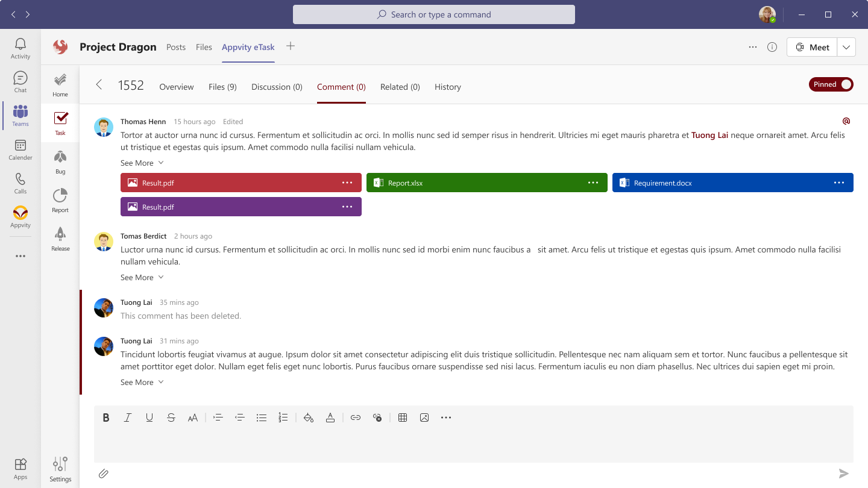Insert a table in the comment editor

pyautogui.click(x=403, y=417)
